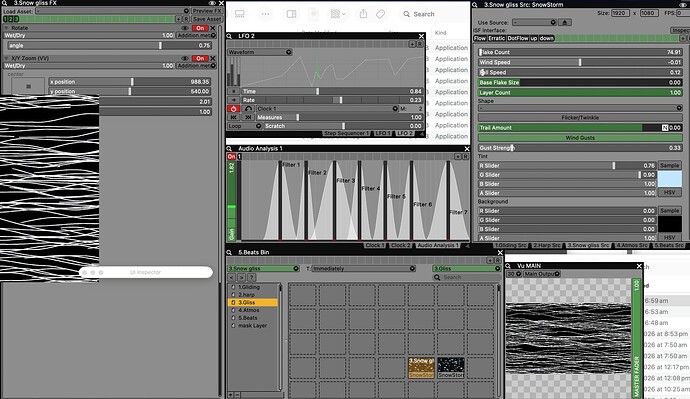Toggle the Wind Gusts button
The height and width of the screenshot is (399, 690).
[x=580, y=138]
